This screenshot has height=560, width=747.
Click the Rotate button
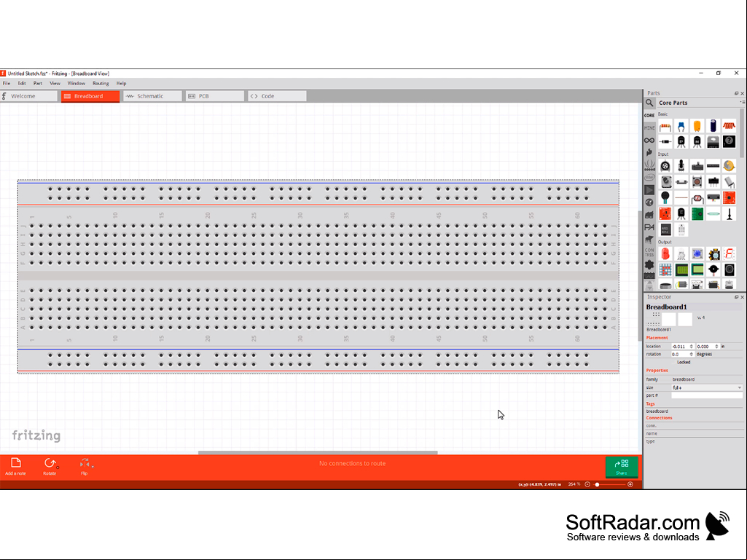(50, 467)
